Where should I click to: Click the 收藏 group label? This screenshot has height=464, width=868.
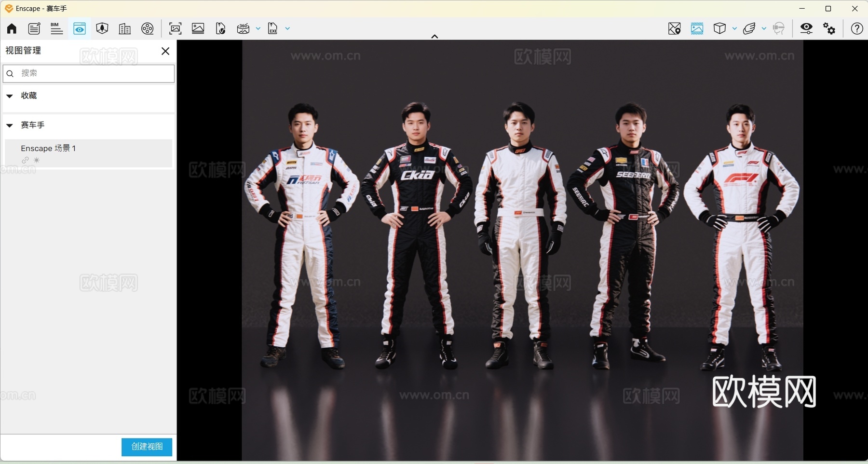click(29, 96)
